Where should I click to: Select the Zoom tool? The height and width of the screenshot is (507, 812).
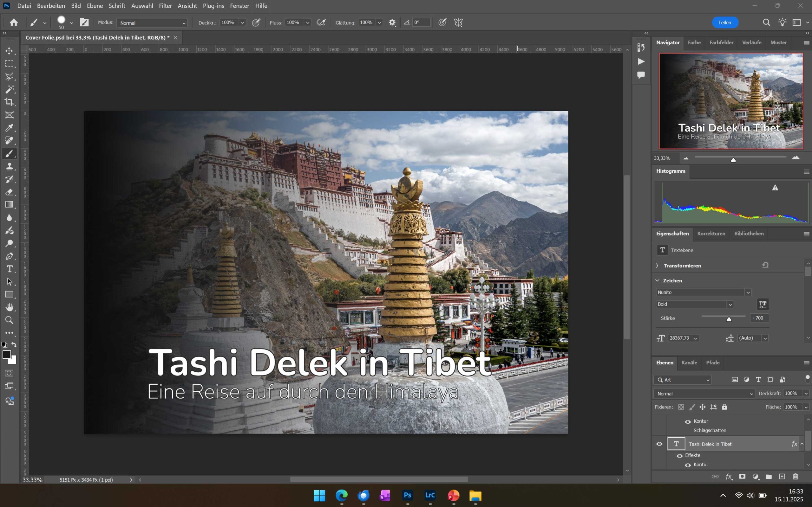coord(10,320)
